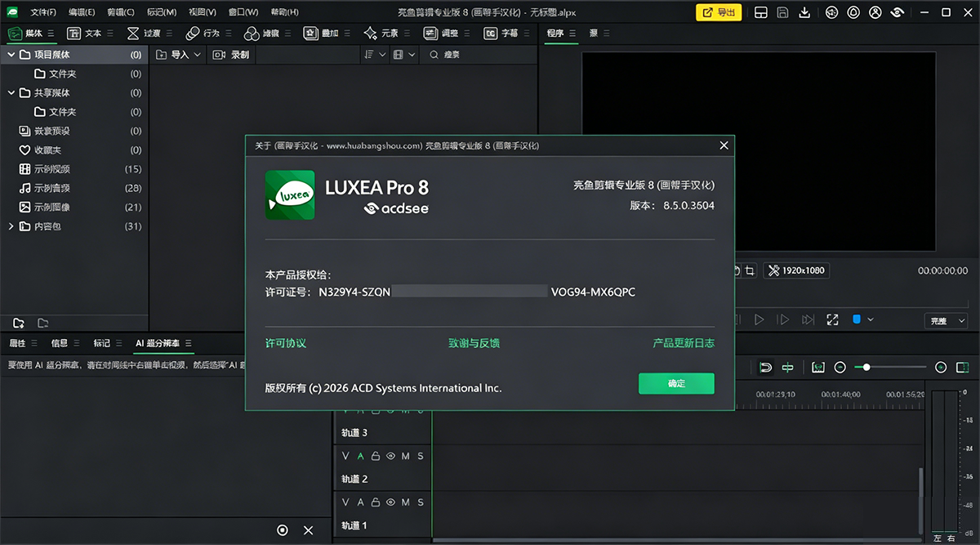The image size is (980, 545).
Task: Toggle fullscreen preview icon
Action: tap(832, 320)
